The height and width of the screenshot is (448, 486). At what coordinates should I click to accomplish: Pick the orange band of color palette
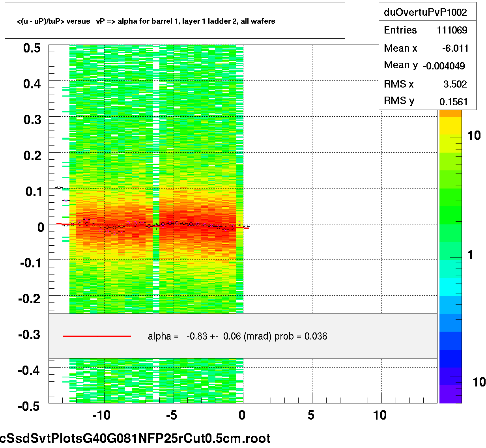(450, 113)
